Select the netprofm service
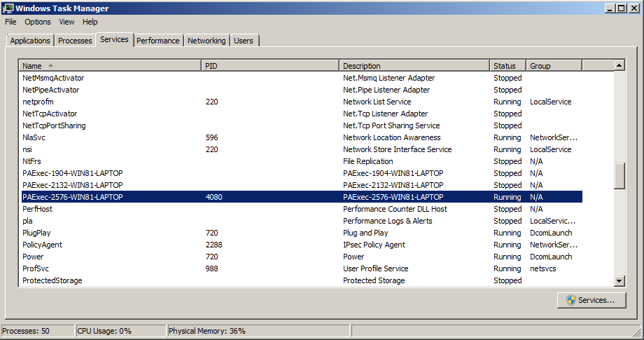Viewport: 644px width, 340px height. (x=38, y=102)
